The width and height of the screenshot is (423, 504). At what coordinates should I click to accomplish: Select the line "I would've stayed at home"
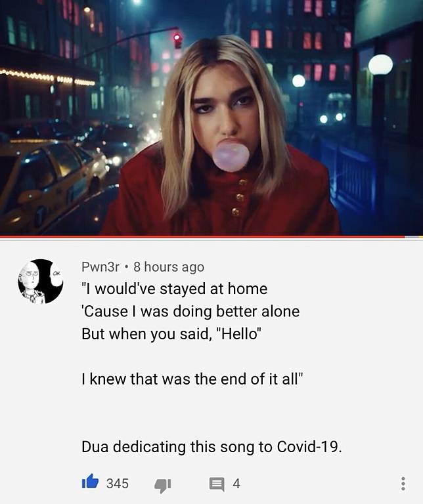tap(175, 289)
